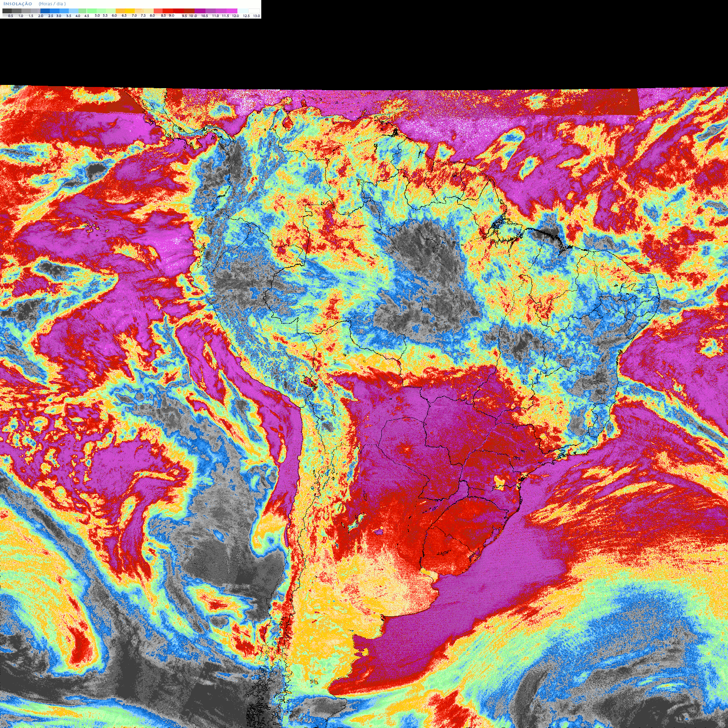This screenshot has width=728, height=728.
Task: Click the '2.0' legend value
Action: click(x=40, y=16)
